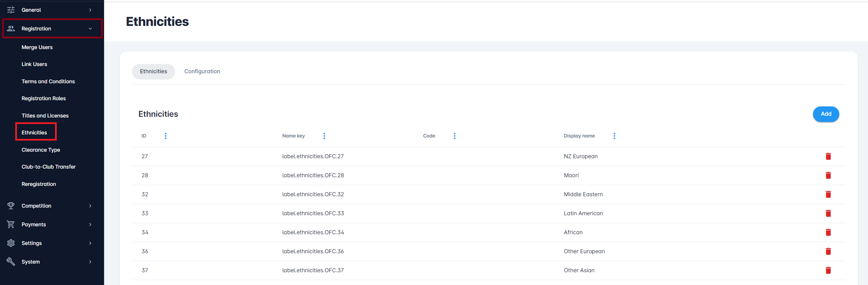Click trash icon for Maori row
868x285 pixels.
pyautogui.click(x=828, y=175)
